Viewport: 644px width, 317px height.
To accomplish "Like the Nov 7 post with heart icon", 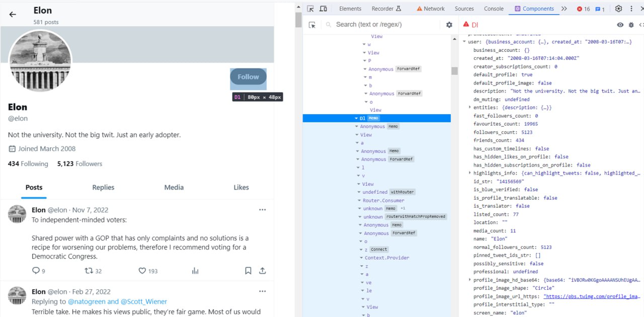I will (142, 271).
